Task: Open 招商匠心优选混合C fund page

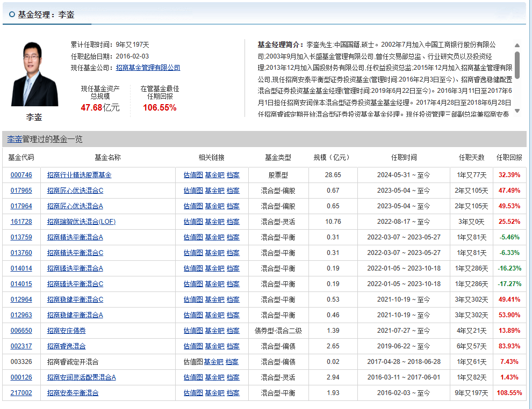Action: point(75,191)
